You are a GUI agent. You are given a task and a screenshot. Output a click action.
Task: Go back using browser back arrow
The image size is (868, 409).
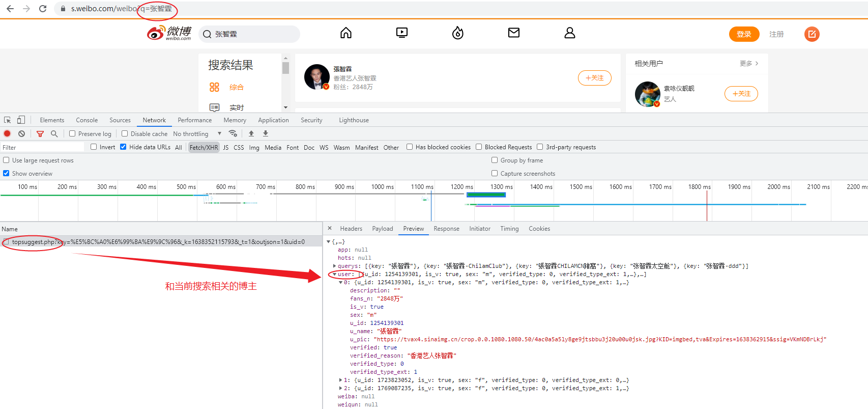pos(10,9)
